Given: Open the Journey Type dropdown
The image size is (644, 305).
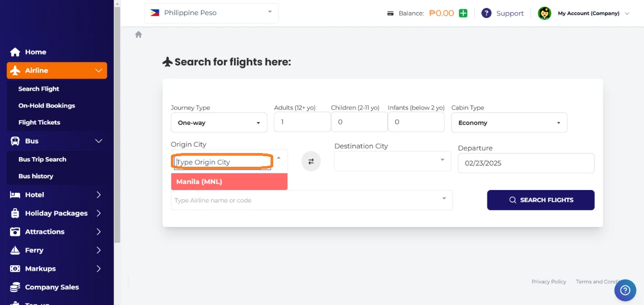Looking at the screenshot, I should tap(219, 122).
